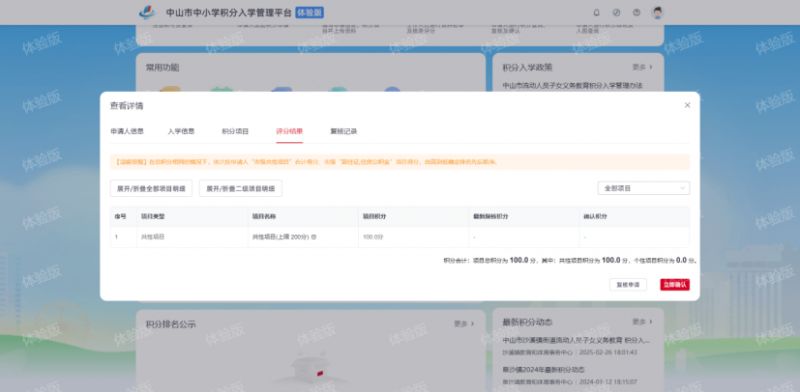800x392 pixels.
Task: Switch to the 入学信息 tab
Action: coord(181,131)
